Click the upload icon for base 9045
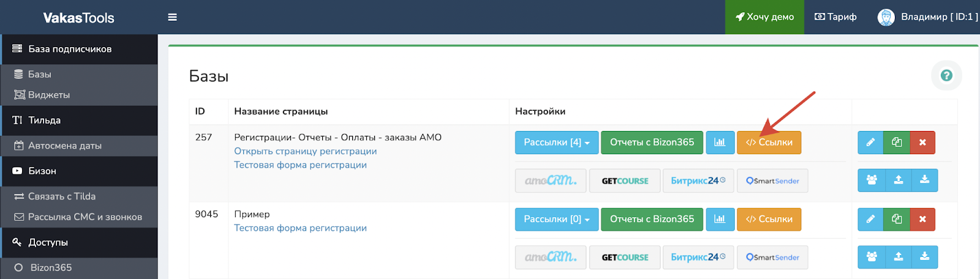Image resolution: width=980 pixels, height=279 pixels. point(898,257)
